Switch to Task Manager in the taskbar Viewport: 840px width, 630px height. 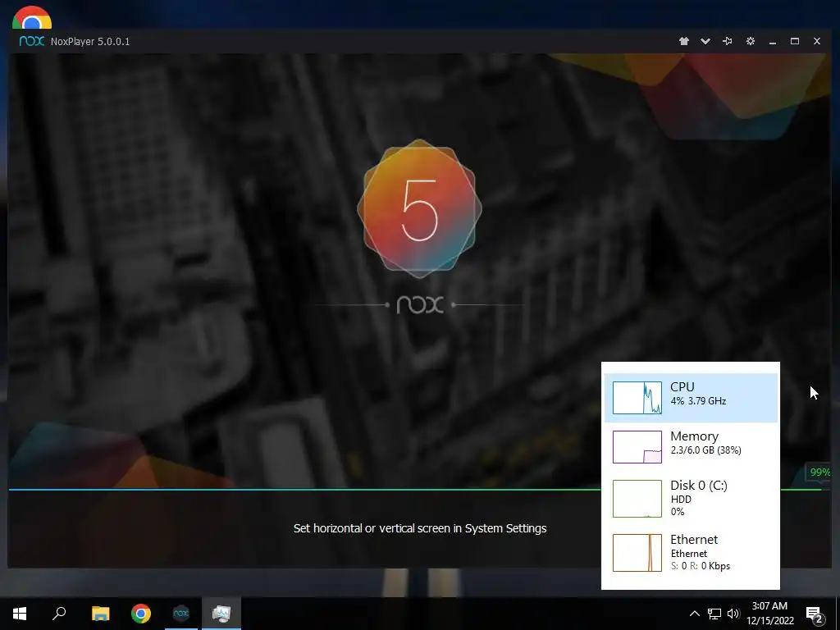coord(221,614)
